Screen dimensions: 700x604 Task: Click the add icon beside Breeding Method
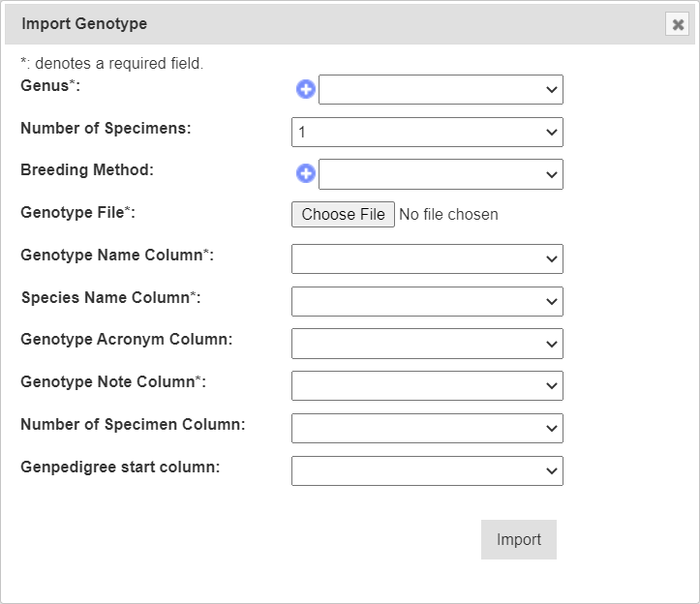(x=305, y=174)
